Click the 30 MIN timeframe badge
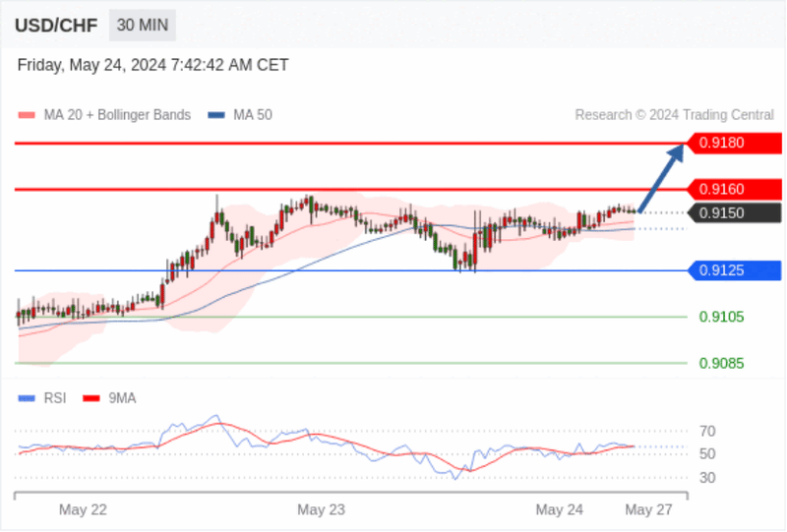Viewport: 787px width, 532px height. click(143, 25)
